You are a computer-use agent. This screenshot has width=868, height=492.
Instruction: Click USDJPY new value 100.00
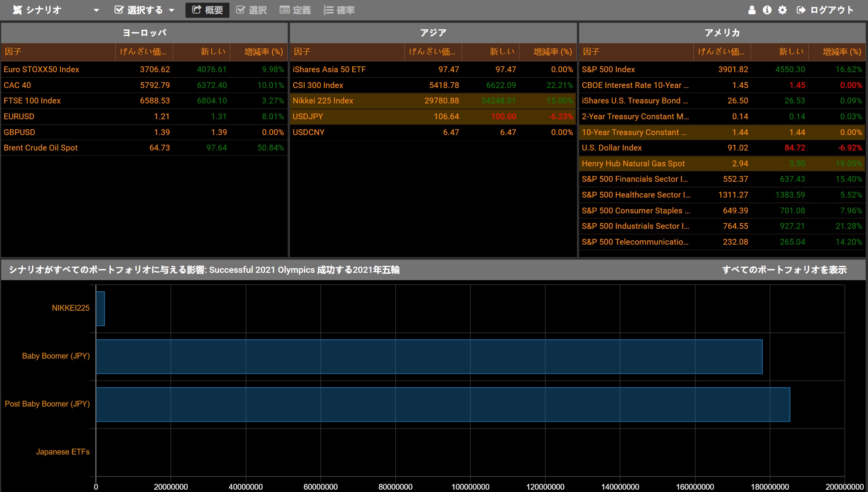click(x=503, y=117)
